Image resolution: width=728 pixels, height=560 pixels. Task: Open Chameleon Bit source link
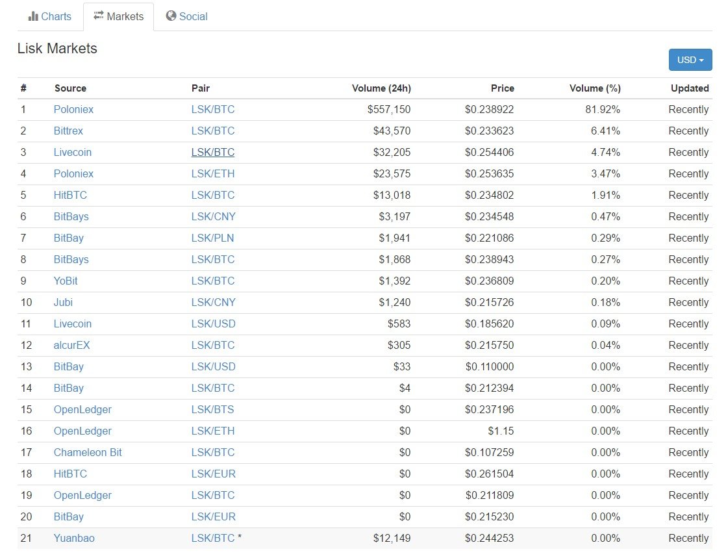(88, 452)
